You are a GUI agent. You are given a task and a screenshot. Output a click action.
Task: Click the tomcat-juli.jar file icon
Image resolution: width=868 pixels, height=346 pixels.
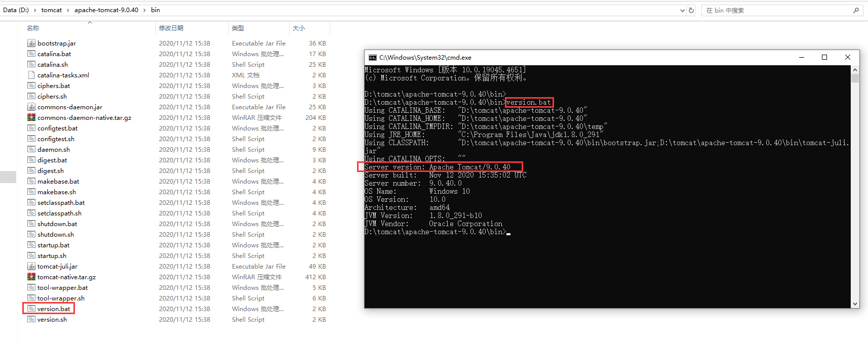31,266
